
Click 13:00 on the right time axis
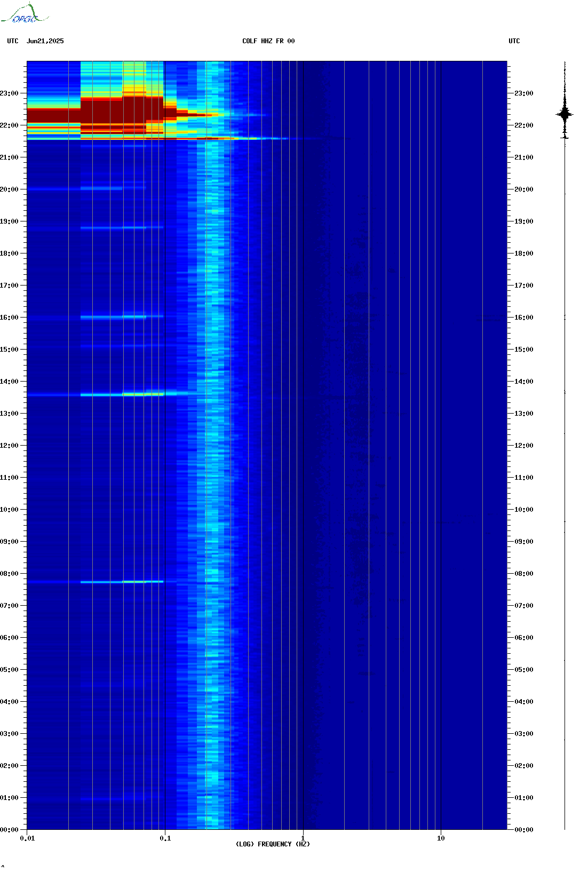523,414
